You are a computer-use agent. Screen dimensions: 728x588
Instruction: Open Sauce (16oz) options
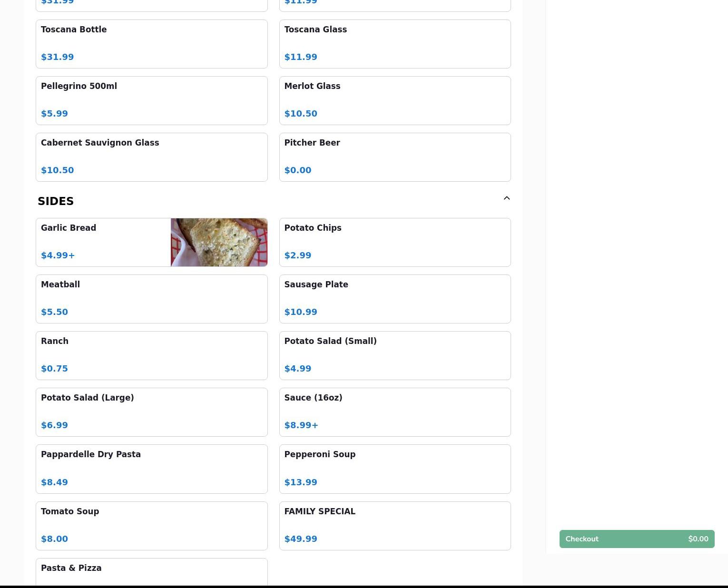click(394, 412)
